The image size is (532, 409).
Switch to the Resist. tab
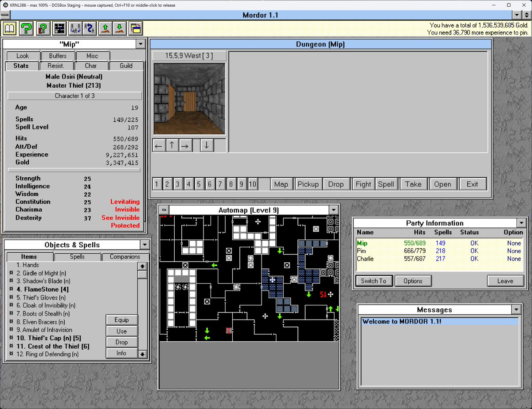(55, 66)
